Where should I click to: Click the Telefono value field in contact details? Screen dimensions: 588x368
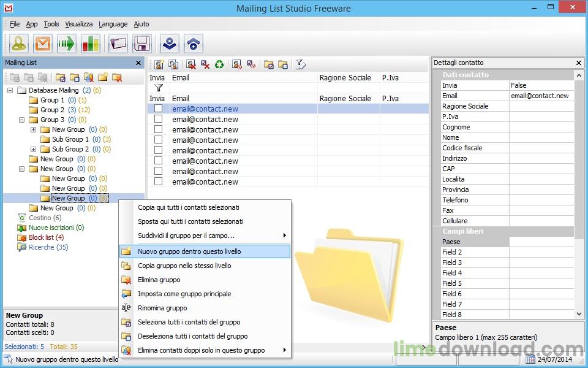(541, 200)
